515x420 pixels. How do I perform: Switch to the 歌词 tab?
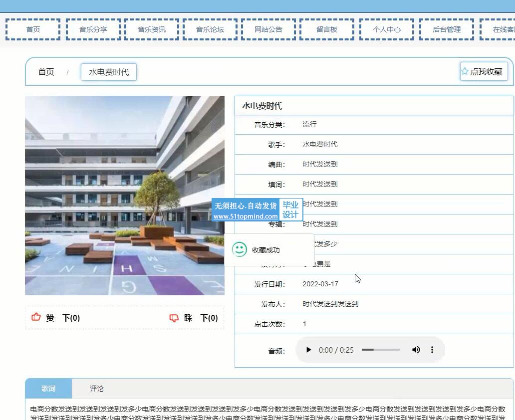pyautogui.click(x=48, y=389)
